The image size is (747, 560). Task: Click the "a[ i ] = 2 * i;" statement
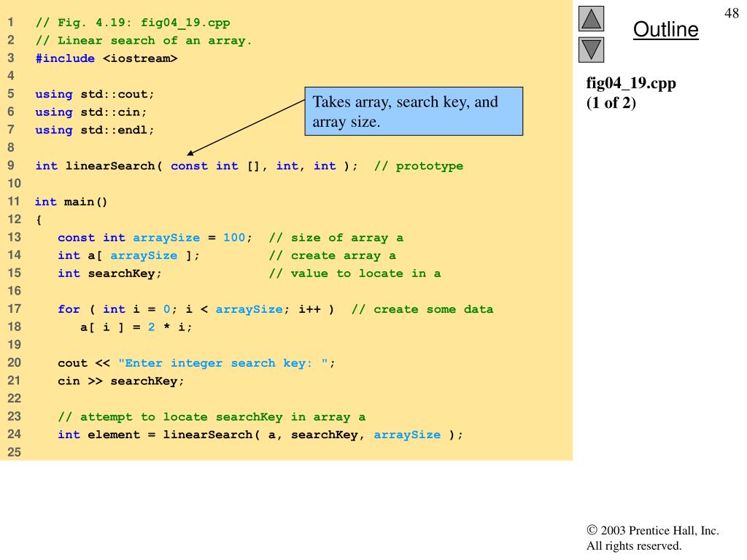(136, 327)
